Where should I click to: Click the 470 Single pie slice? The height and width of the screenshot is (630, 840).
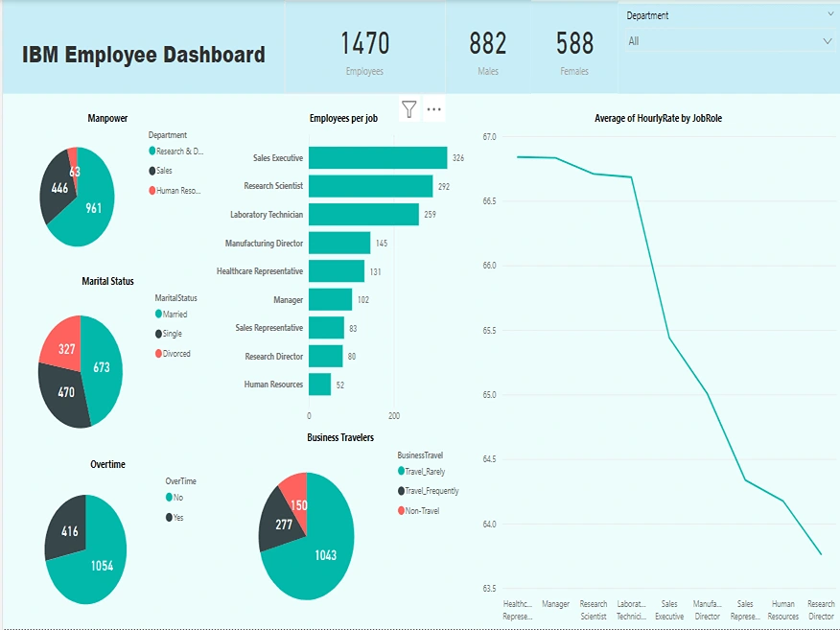pyautogui.click(x=64, y=394)
